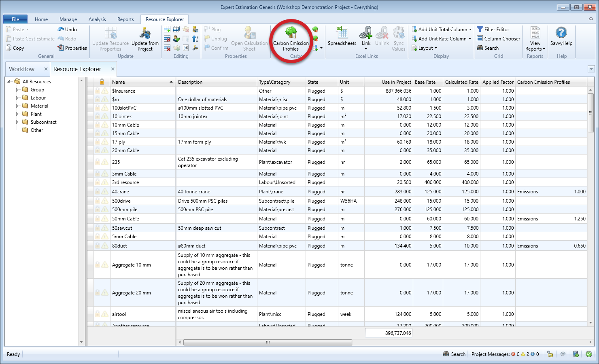599x364 pixels.
Task: Click the horizontal scrollbar thumb
Action: 268,342
